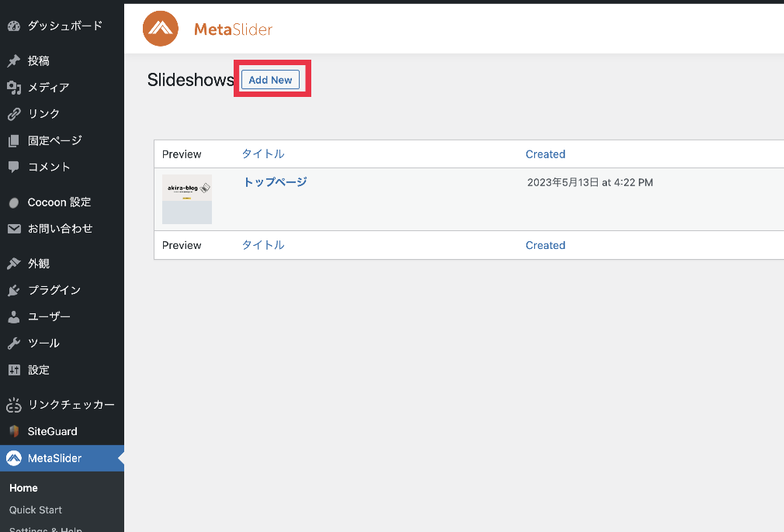
Task: Click the media icon beside メディア
Action: [x=14, y=88]
